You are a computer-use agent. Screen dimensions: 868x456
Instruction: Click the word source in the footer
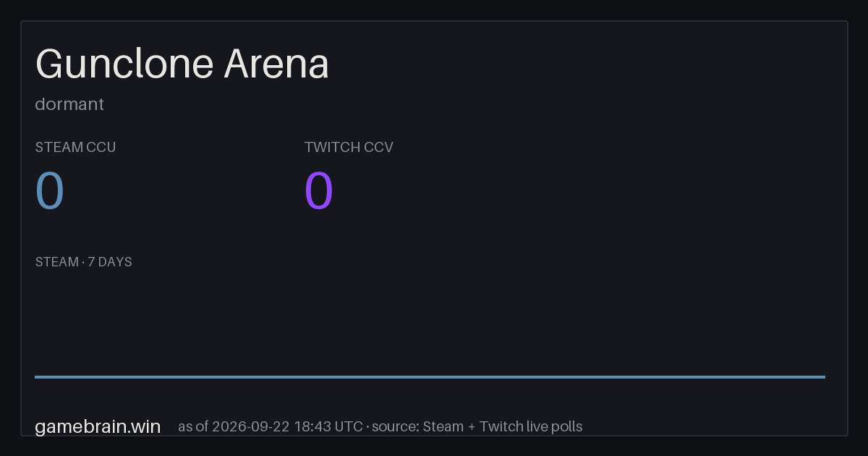tap(394, 426)
